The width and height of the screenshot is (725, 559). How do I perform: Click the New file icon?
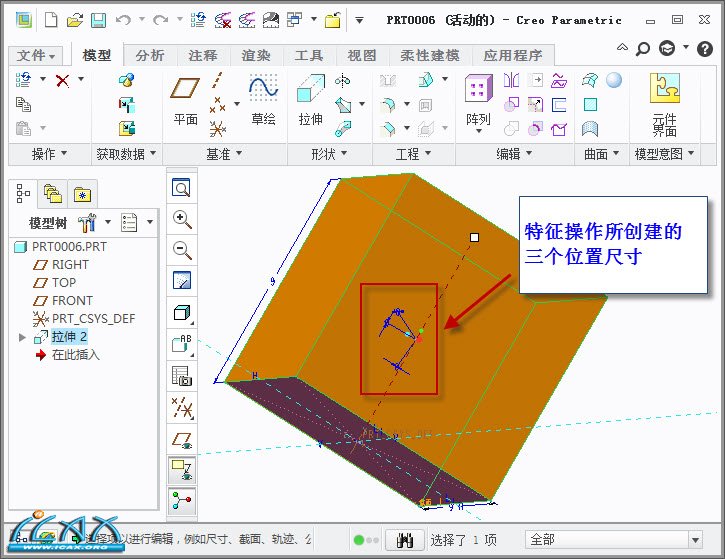[51, 20]
